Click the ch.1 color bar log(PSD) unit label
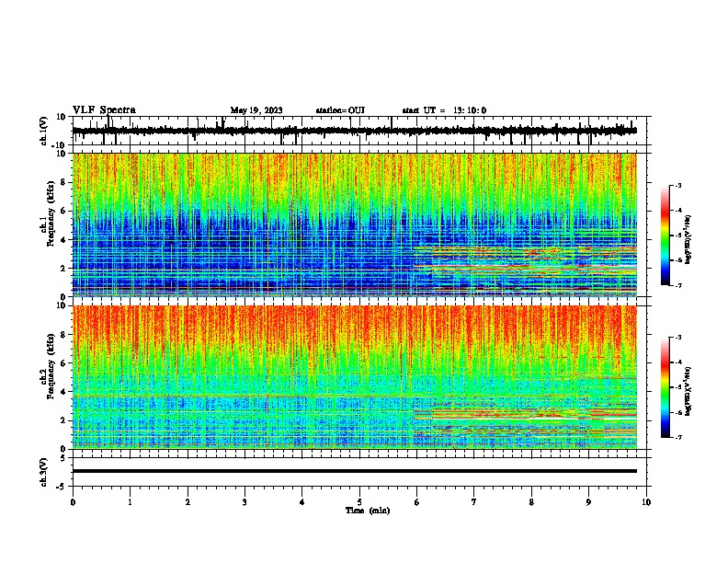Image resolution: width=728 pixels, height=563 pixels. pyautogui.click(x=688, y=240)
